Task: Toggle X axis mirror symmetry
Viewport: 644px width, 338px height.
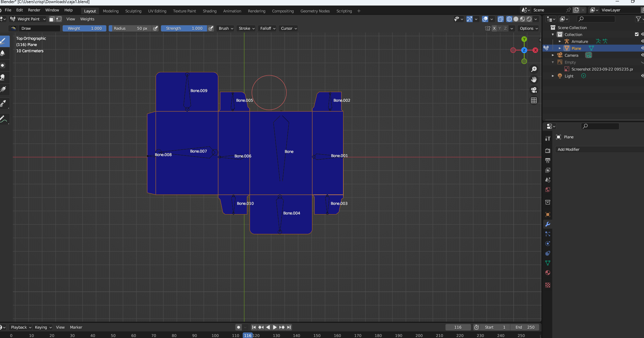Action: 494,28
